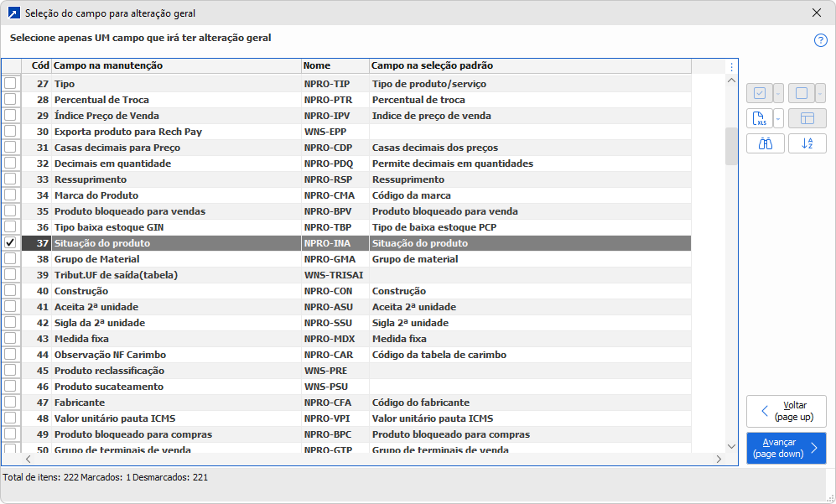Image resolution: width=836 pixels, height=504 pixels.
Task: Open the dropdown arrow beside uncheck-all
Action: pos(821,93)
